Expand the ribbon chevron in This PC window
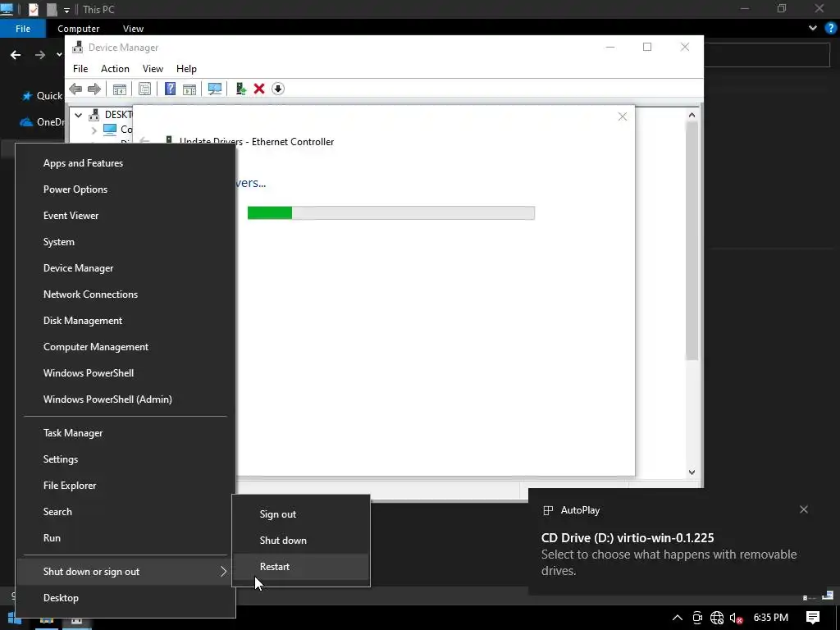Viewport: 840px width, 630px height. coord(813,29)
